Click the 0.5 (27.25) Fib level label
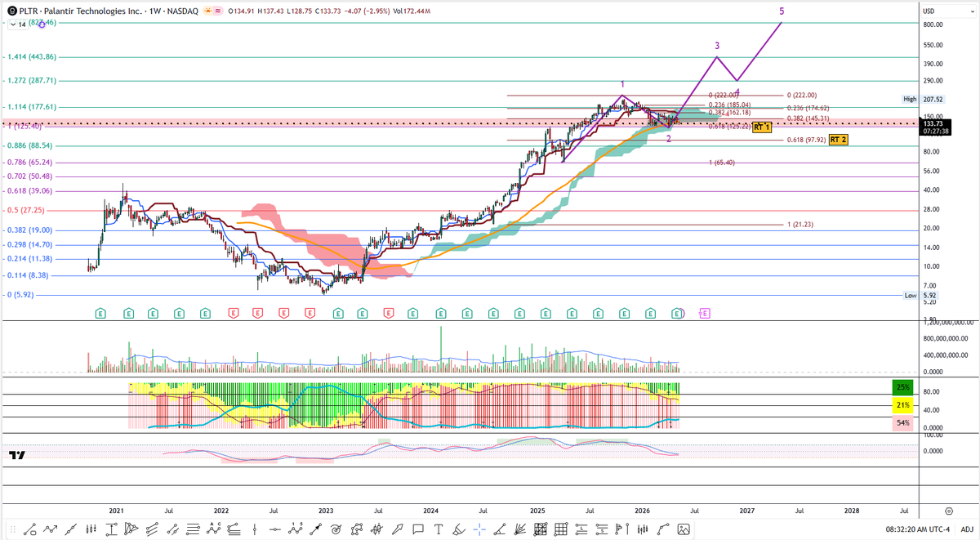Viewport: 980px width, 540px height. (27, 210)
